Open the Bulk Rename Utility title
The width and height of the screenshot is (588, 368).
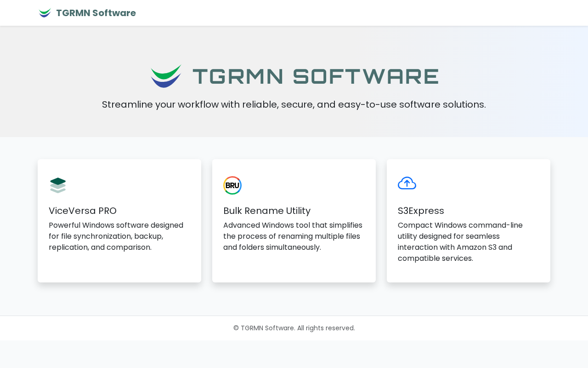click(x=267, y=211)
